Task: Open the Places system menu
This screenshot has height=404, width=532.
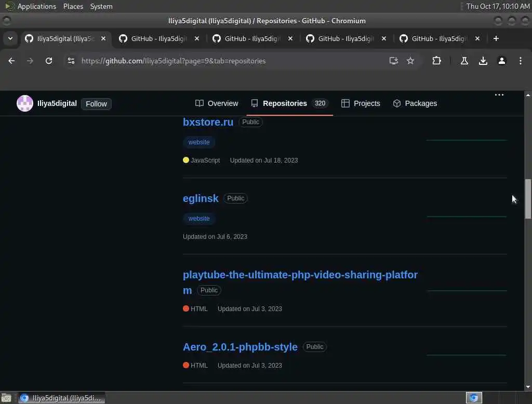Action: [73, 6]
